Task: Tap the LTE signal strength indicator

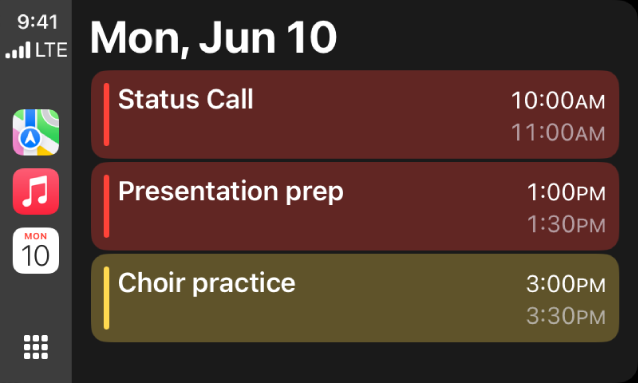Action: [x=36, y=50]
